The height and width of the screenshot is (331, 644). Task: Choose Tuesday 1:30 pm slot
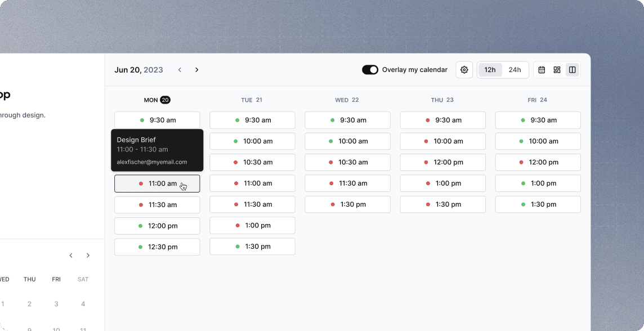coord(253,247)
